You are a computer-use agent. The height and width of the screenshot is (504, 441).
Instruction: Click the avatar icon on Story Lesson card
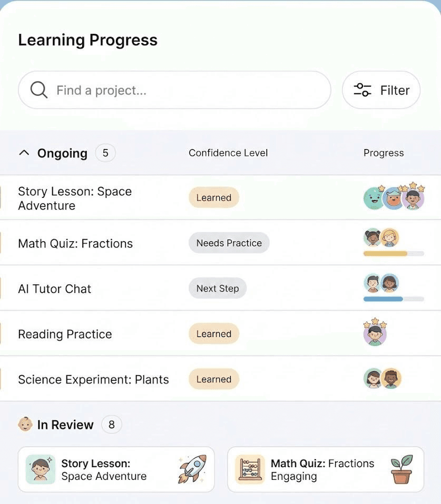41,469
